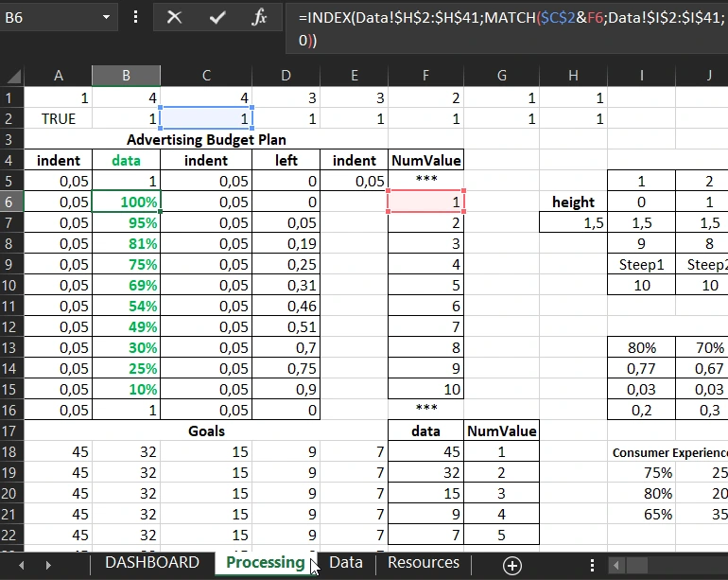
Task: Click the green data header cell
Action: [x=127, y=160]
